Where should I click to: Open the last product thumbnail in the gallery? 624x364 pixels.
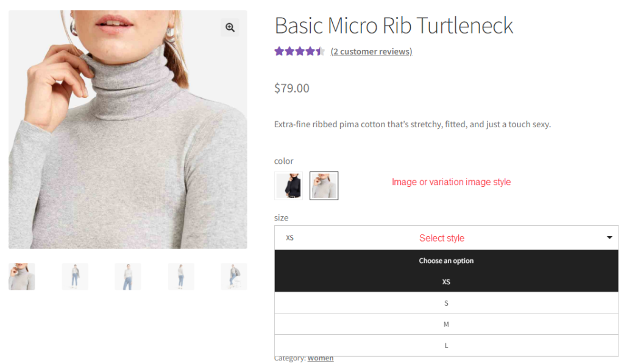[234, 276]
